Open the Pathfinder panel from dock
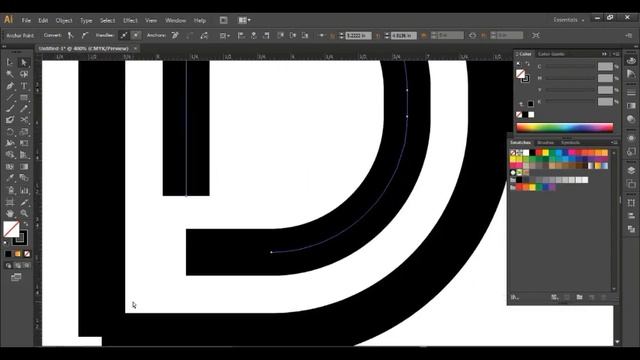 click(631, 229)
